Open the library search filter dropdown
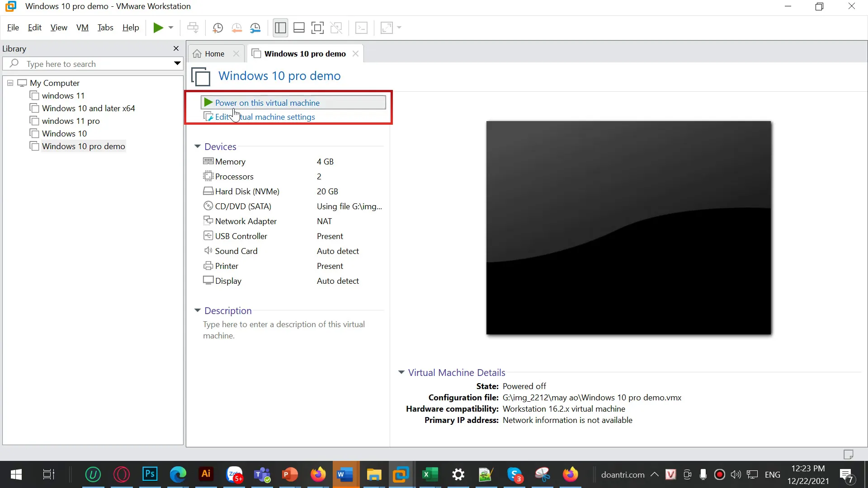Image resolution: width=868 pixels, height=488 pixels. point(177,64)
